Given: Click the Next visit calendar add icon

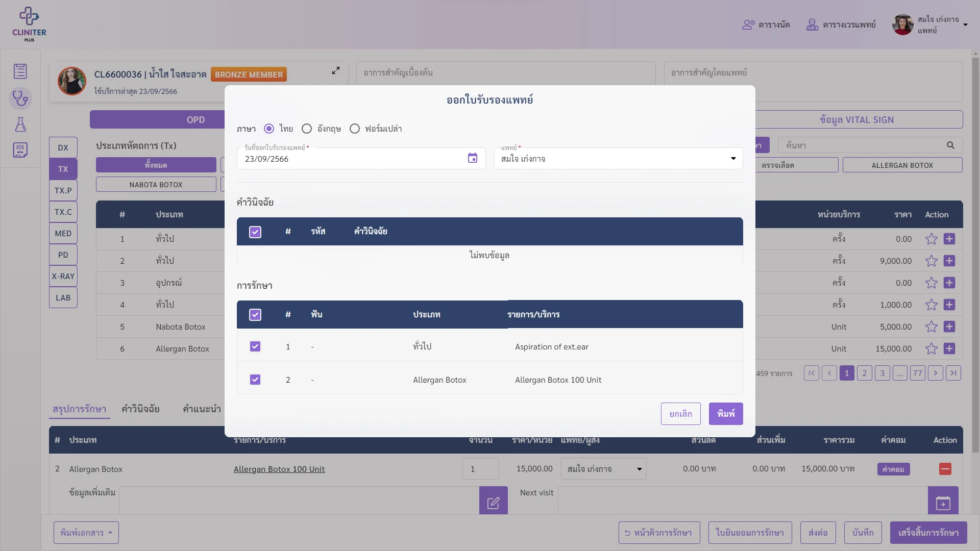Looking at the screenshot, I should [x=943, y=503].
